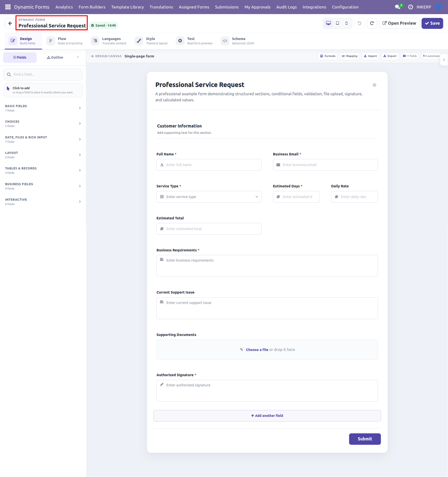Expand the Choices category
The image size is (448, 477).
(43, 123)
